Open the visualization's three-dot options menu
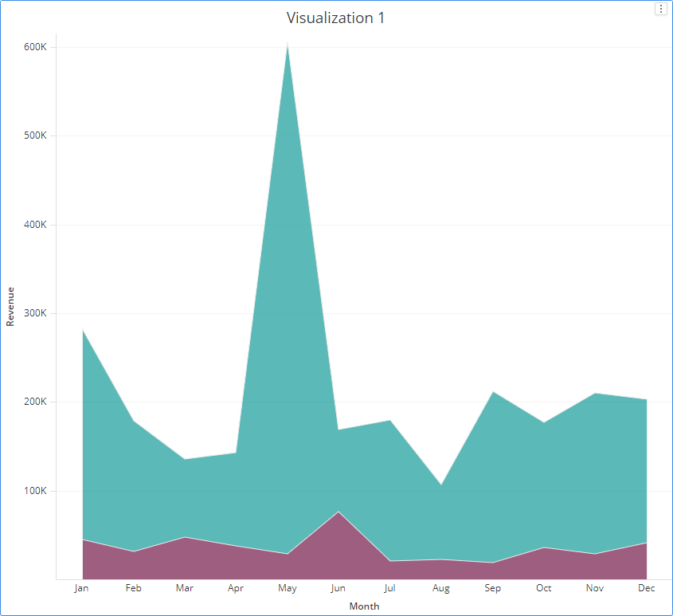673x616 pixels. (660, 9)
